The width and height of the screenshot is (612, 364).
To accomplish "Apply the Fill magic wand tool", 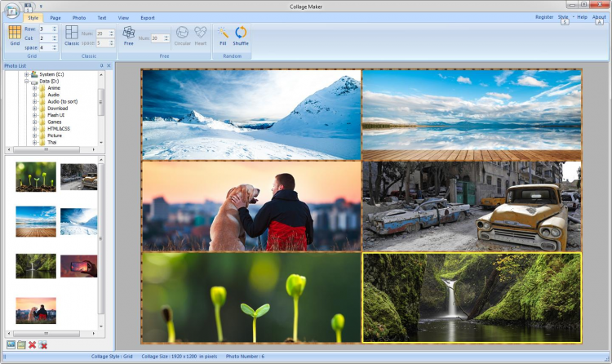I will point(223,33).
